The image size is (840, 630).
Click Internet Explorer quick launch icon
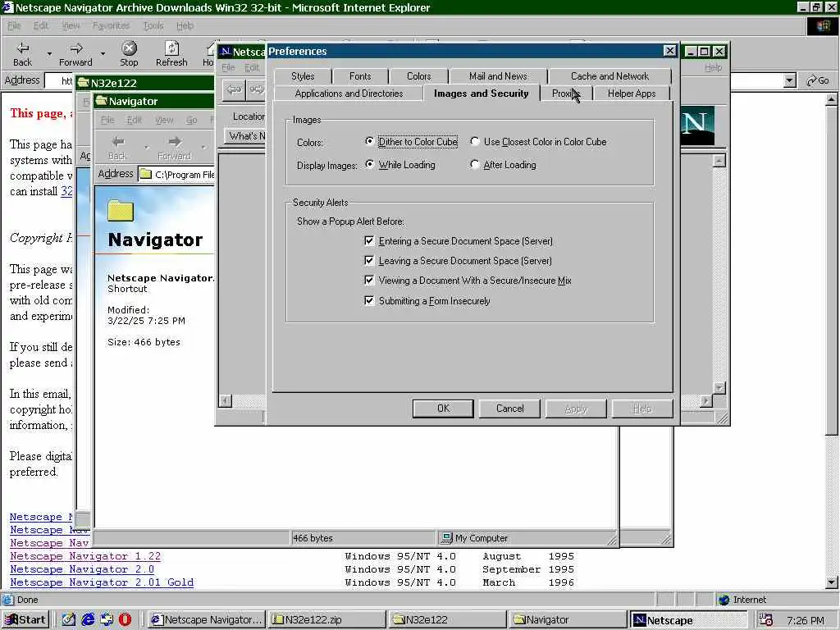(88, 620)
